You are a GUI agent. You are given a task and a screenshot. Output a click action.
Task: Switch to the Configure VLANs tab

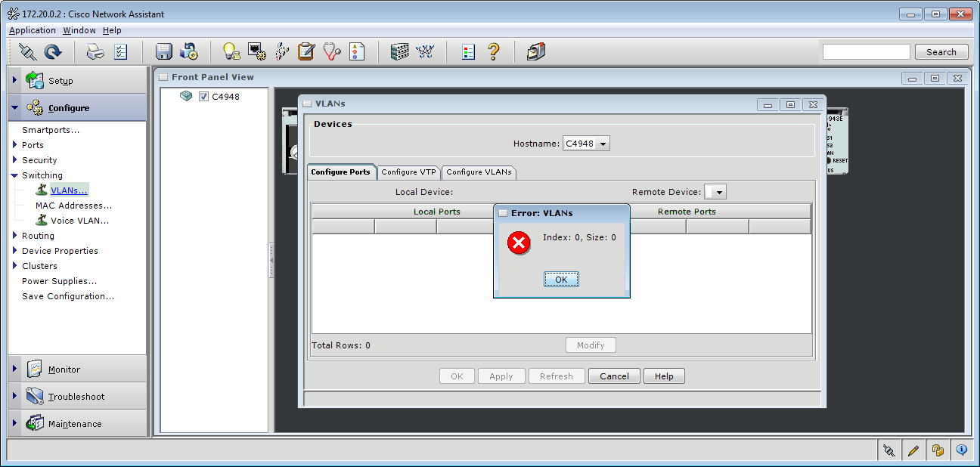coord(479,172)
